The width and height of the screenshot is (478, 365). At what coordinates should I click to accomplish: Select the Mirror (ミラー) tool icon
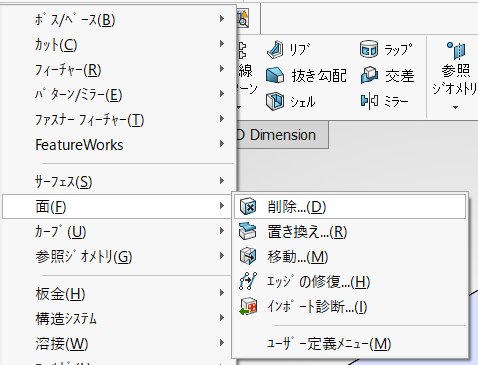click(369, 101)
